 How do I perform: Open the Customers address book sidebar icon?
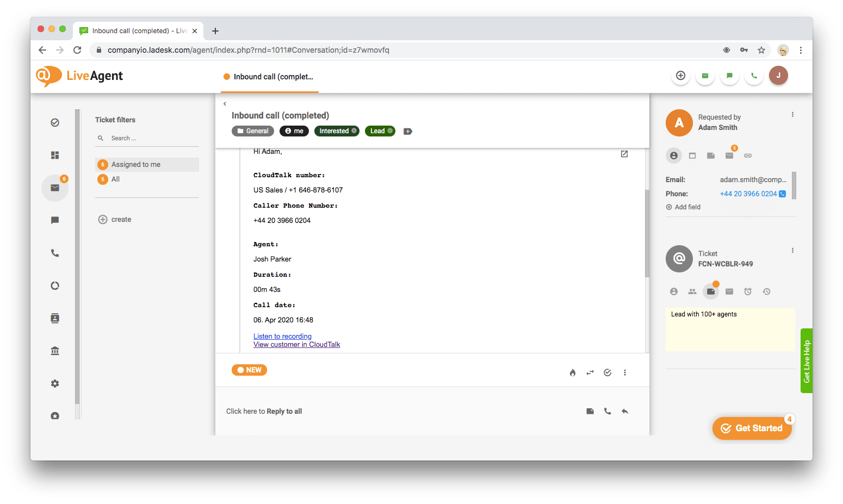click(54, 318)
